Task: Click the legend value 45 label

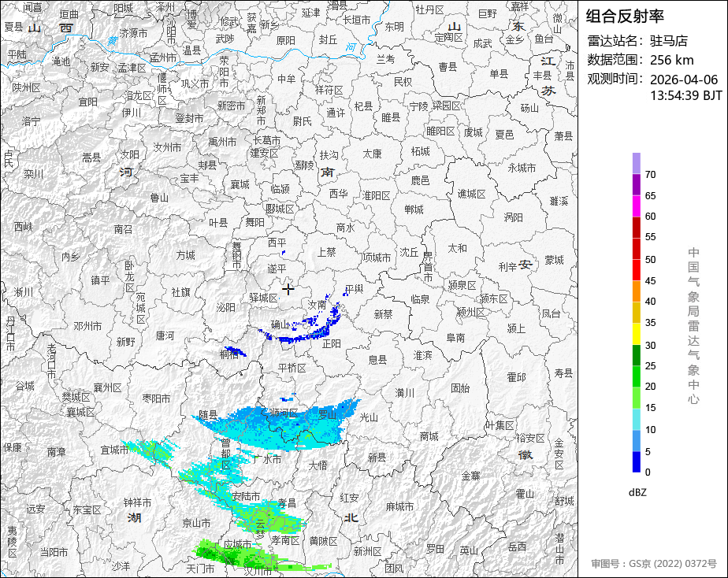Action: point(651,281)
